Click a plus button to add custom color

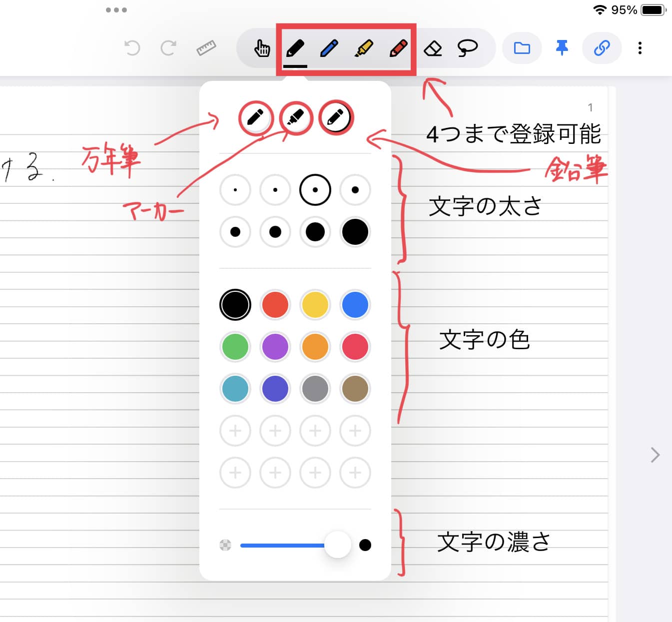[235, 430]
